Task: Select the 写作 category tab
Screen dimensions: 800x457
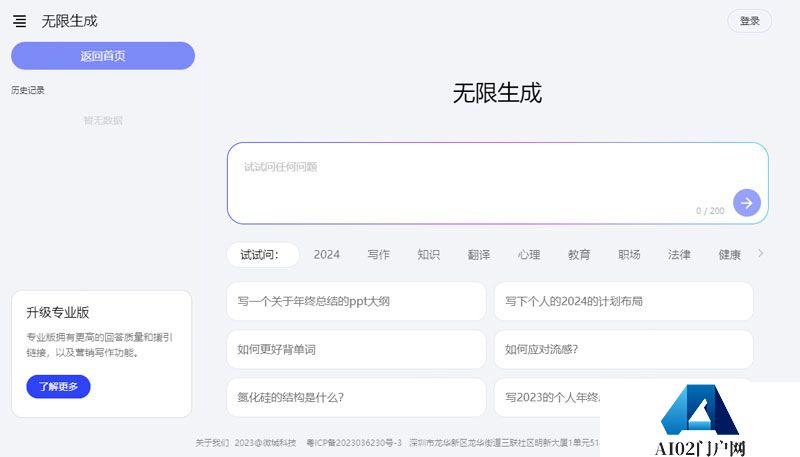Action: (378, 255)
